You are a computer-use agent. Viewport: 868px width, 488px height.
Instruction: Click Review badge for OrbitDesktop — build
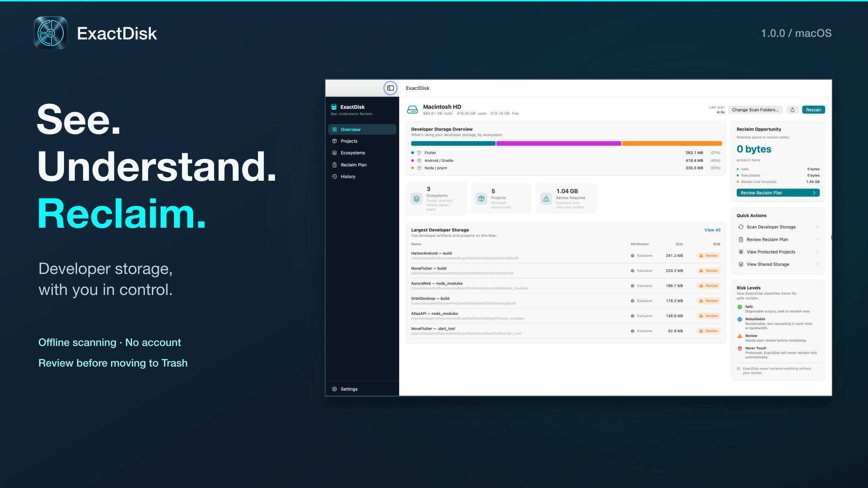tap(709, 301)
